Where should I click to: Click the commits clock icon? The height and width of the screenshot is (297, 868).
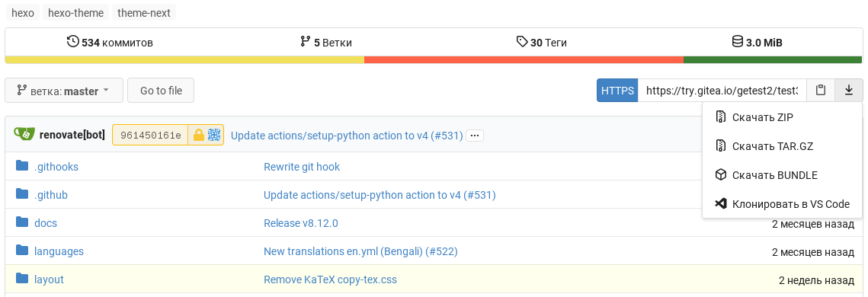pos(72,42)
